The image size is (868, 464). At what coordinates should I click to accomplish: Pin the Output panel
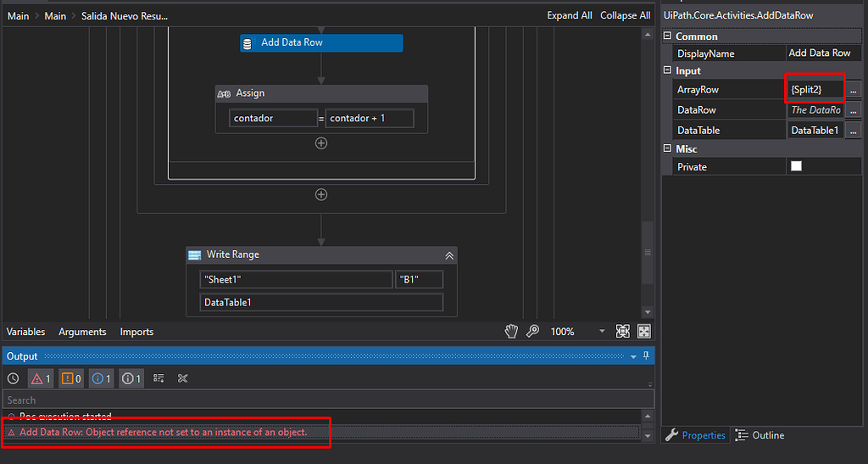pos(646,356)
